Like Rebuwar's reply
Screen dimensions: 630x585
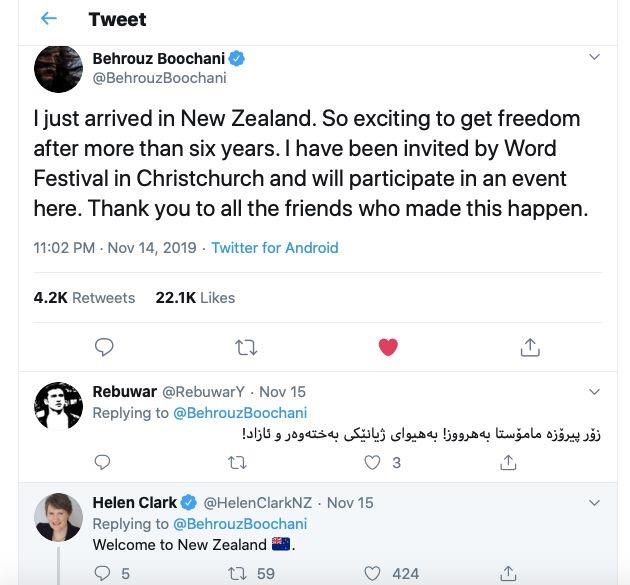(373, 462)
